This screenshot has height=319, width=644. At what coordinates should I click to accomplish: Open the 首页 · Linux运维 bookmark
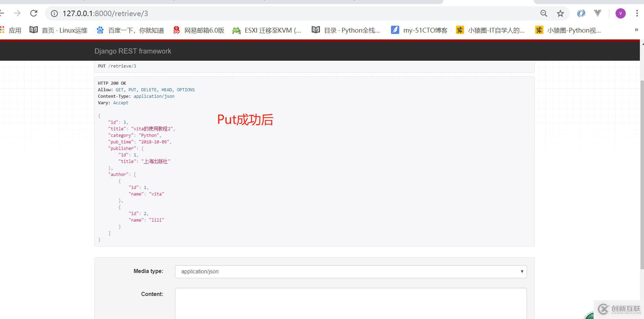pyautogui.click(x=58, y=30)
